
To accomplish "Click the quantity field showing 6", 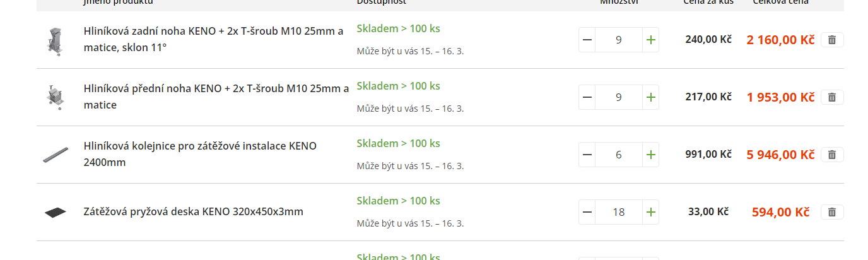I will pos(619,155).
